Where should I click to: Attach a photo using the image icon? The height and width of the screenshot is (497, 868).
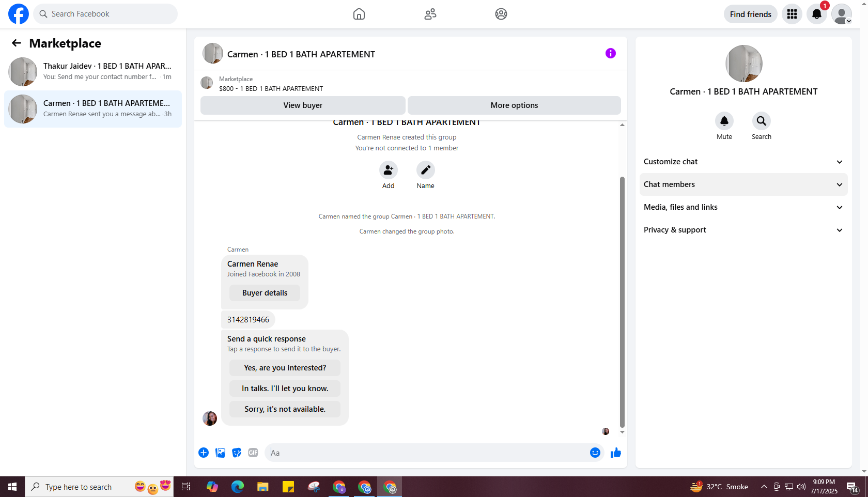(220, 453)
